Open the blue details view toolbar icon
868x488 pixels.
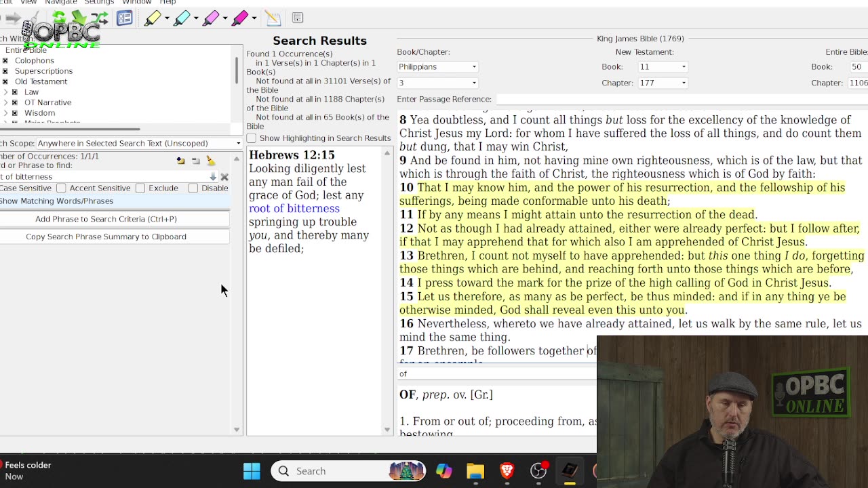(124, 18)
